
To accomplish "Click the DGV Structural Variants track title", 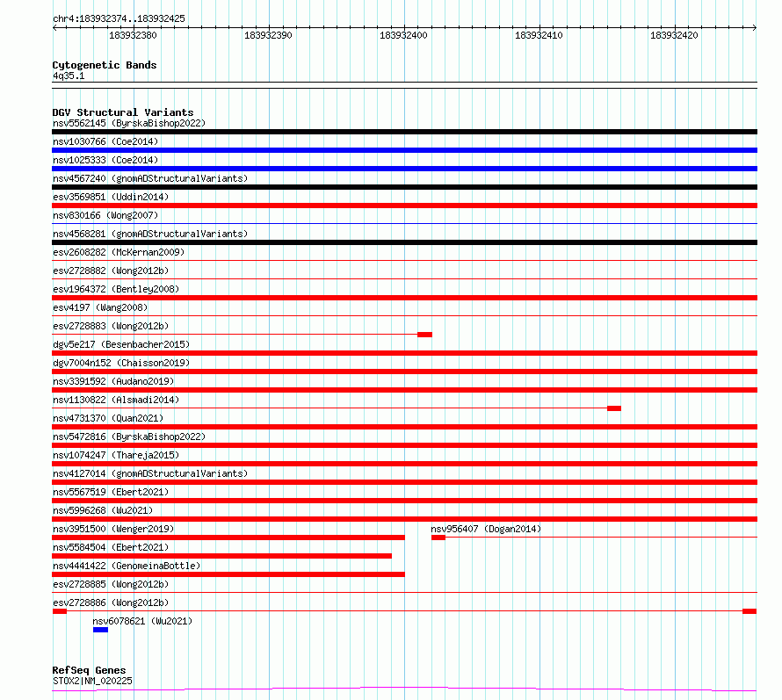I will [123, 112].
